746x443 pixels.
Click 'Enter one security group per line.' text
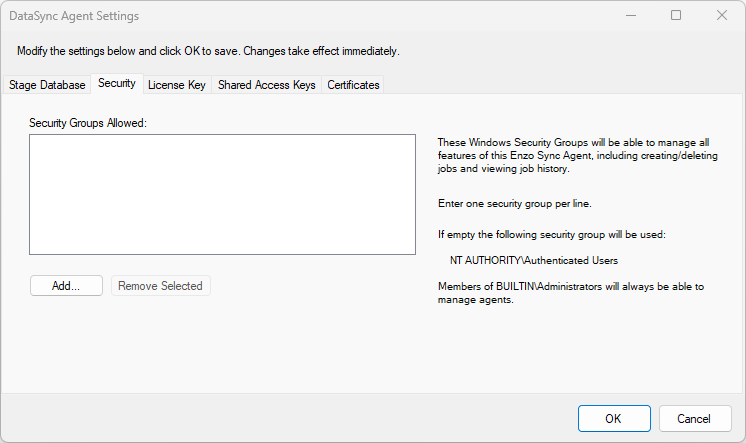pyautogui.click(x=515, y=203)
